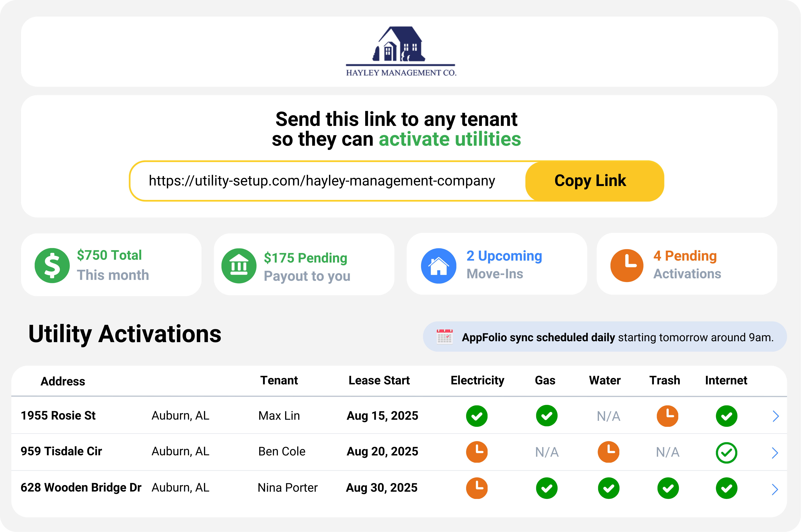Screen dimensions: 801x532
Task: Click lease start Aug 15, 2025
Action: (x=382, y=416)
